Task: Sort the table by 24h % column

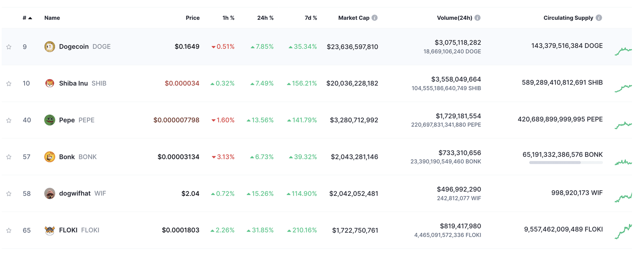Action: (x=265, y=18)
